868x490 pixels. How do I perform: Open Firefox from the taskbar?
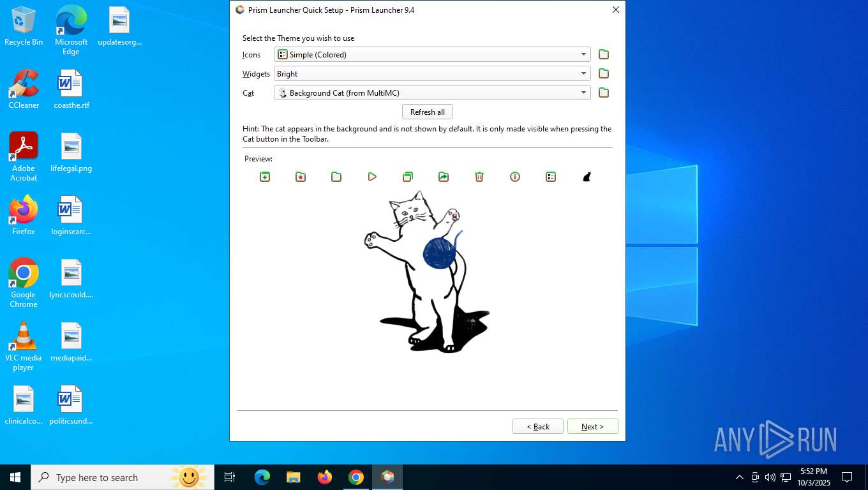click(x=325, y=477)
